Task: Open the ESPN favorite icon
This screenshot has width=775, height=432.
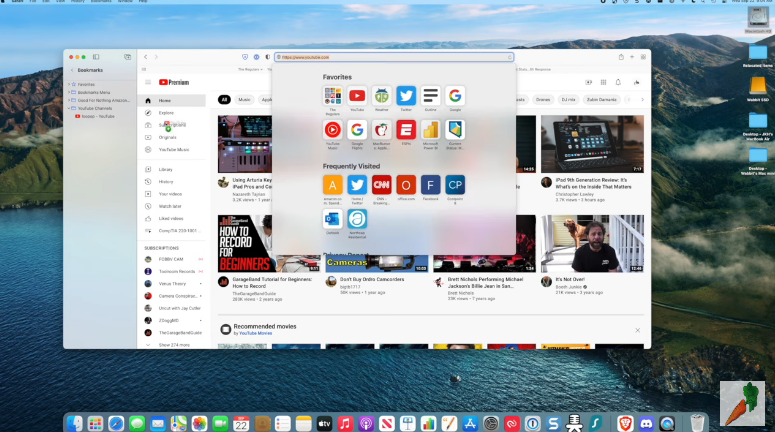Action: point(406,130)
